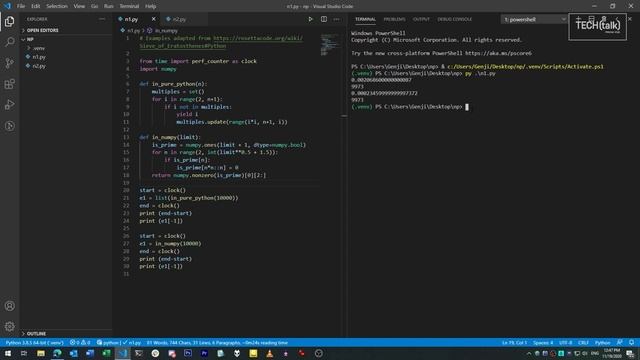Open Explorer panel Views and More Actions ellipsis
This screenshot has height=360, width=640.
[102, 19]
